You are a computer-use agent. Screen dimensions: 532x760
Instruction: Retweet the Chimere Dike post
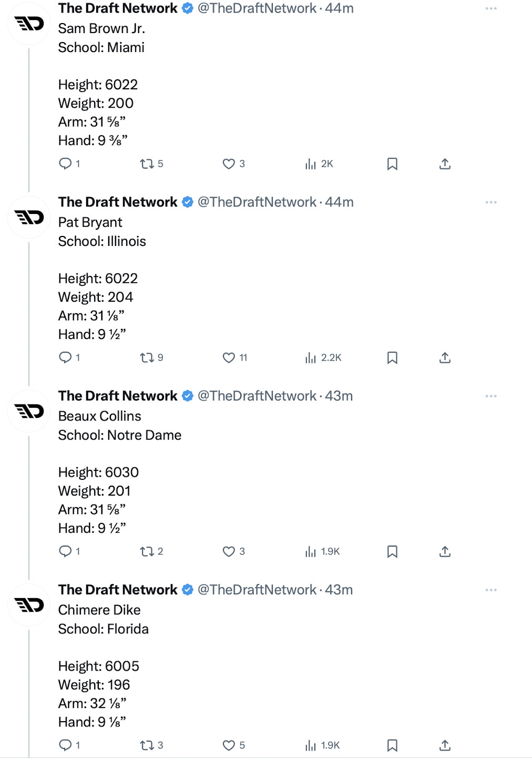pyautogui.click(x=147, y=746)
